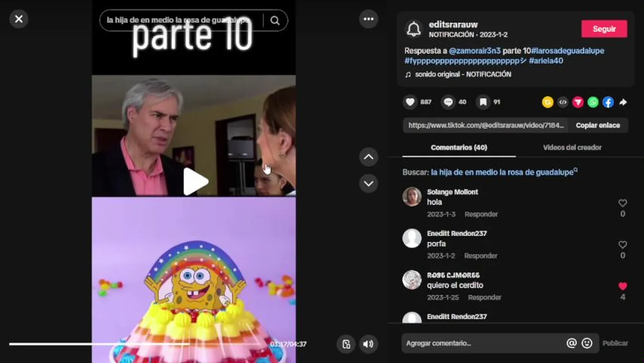Screen dimensions: 644x363
Task: Send to friends via red icon
Action: click(578, 102)
